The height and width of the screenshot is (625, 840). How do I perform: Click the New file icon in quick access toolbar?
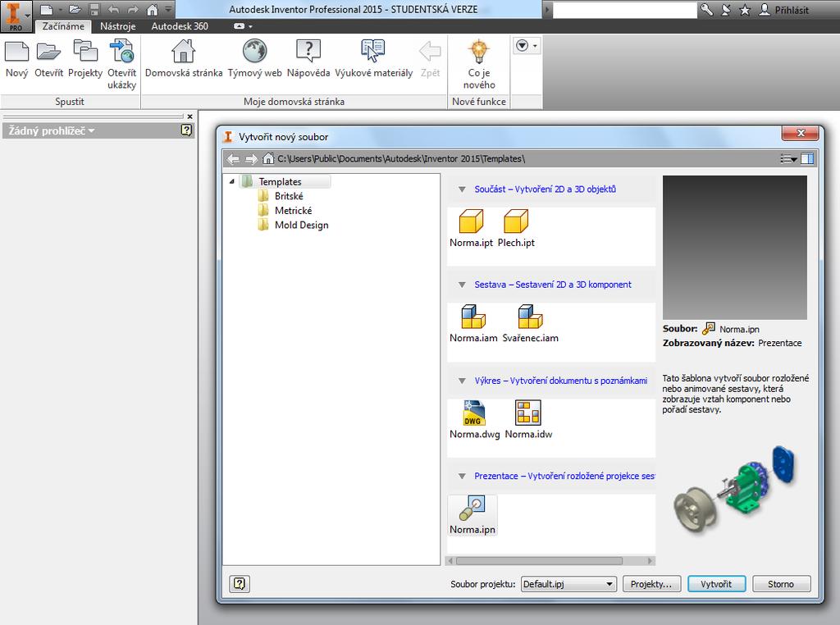[47, 10]
